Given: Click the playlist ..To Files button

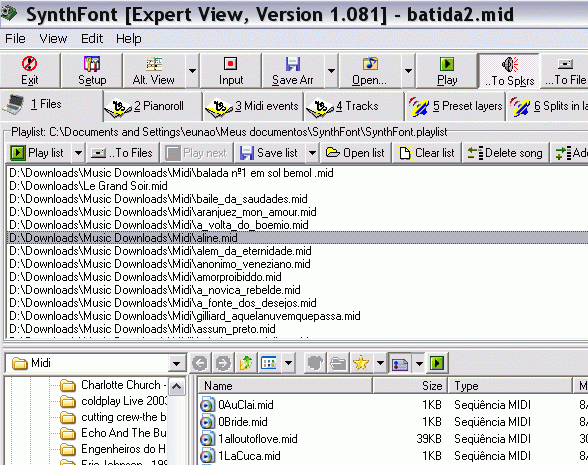Looking at the screenshot, I should pyautogui.click(x=122, y=153).
